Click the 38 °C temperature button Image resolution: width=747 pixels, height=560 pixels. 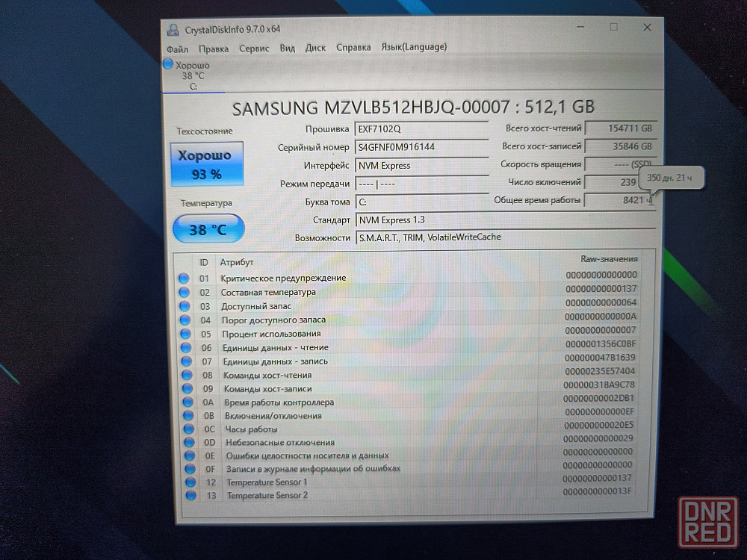pos(208,229)
